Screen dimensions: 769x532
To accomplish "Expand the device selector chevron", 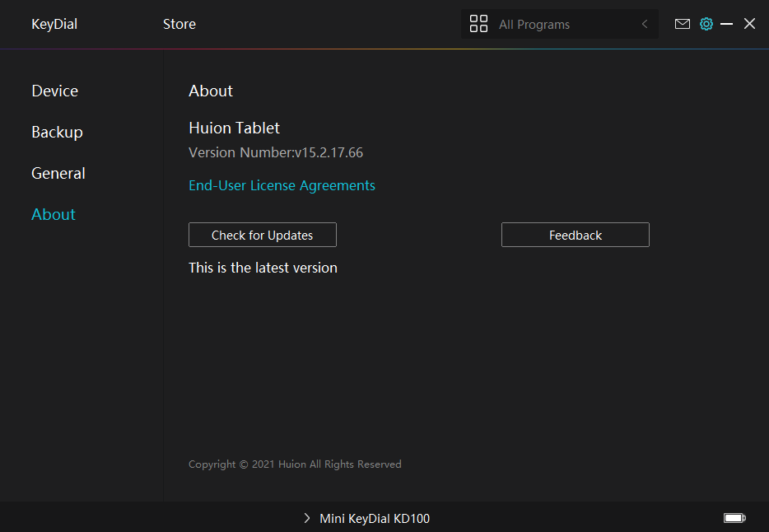I will click(x=307, y=518).
